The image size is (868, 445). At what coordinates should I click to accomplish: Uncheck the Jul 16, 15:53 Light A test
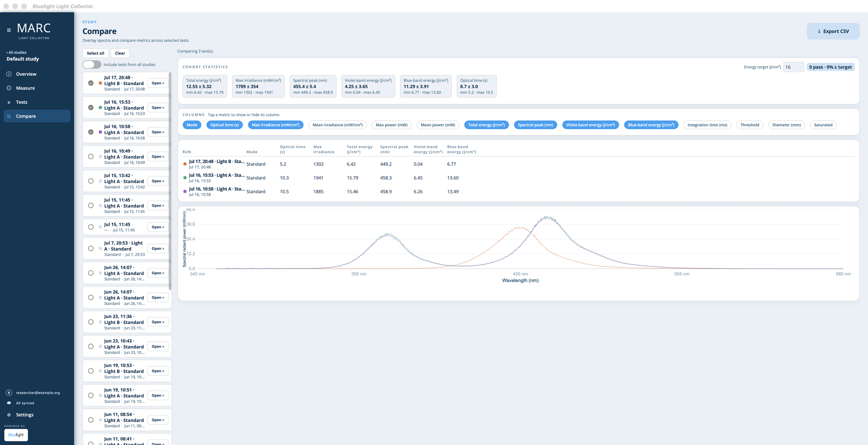(91, 108)
